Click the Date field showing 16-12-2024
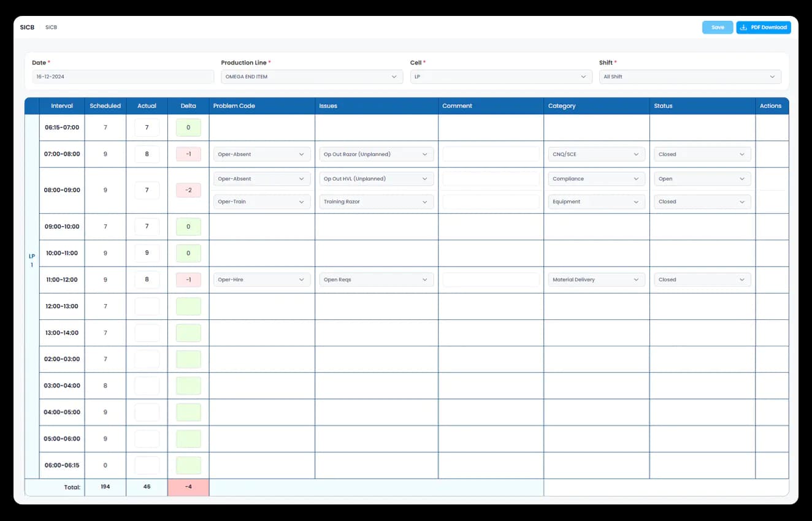 123,77
